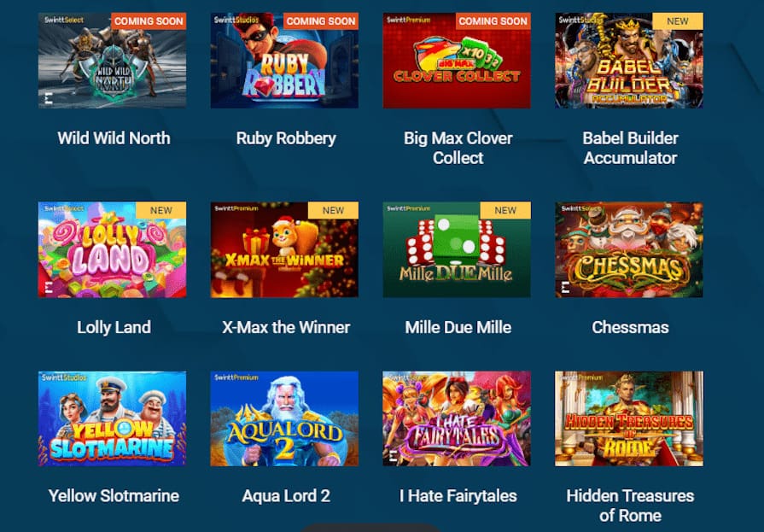Open the Wild Wild North game thumbnail
Viewport: 764px width, 532px height.
[112, 61]
